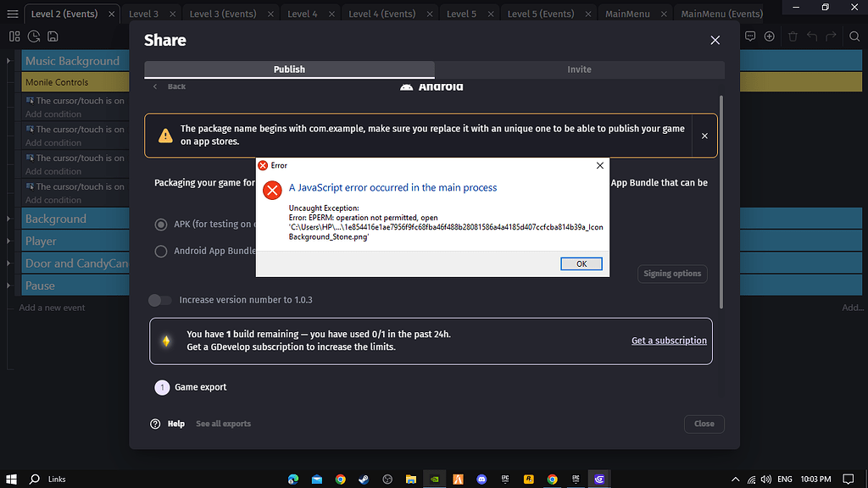Screen dimensions: 868x488
Task: Click the GDevelop taskbar icon
Action: point(599,480)
